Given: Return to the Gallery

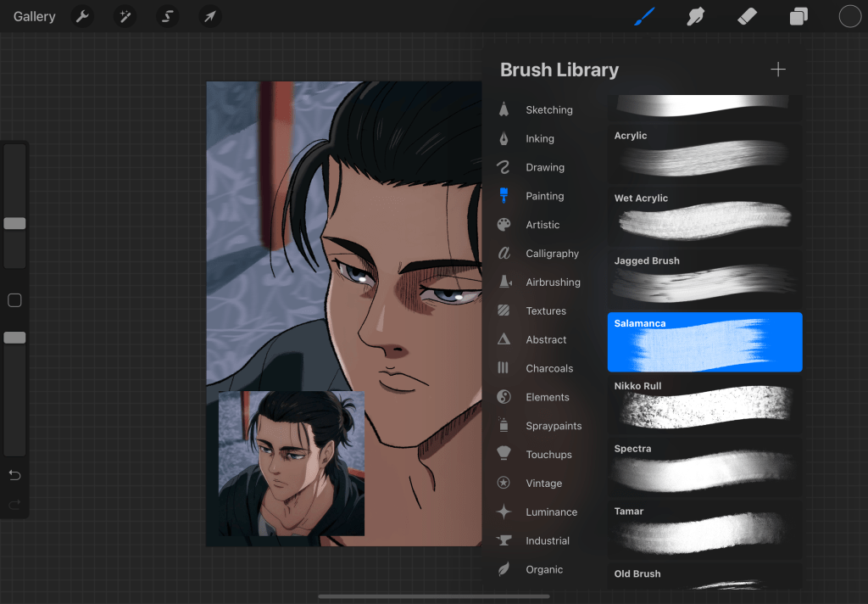Looking at the screenshot, I should pos(33,16).
